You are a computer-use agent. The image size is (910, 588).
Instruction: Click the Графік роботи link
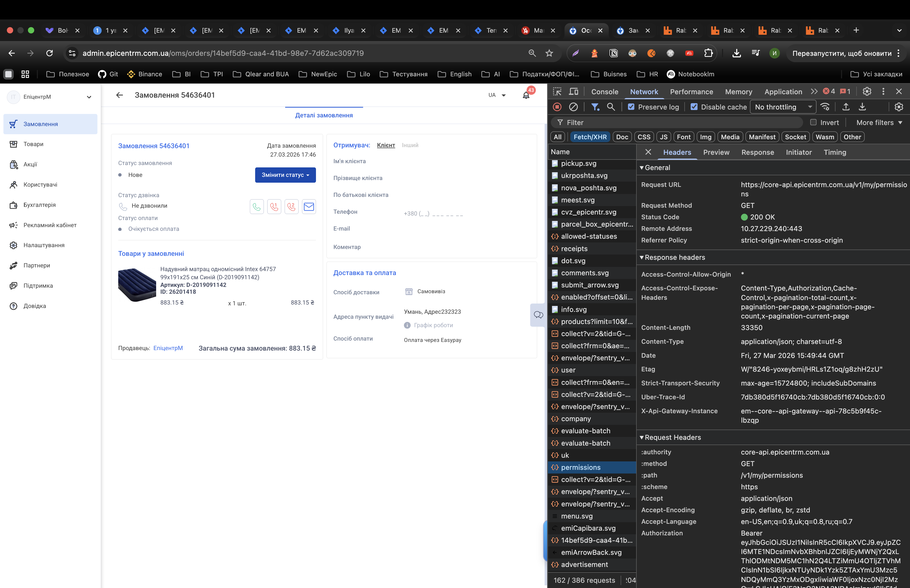tap(433, 325)
